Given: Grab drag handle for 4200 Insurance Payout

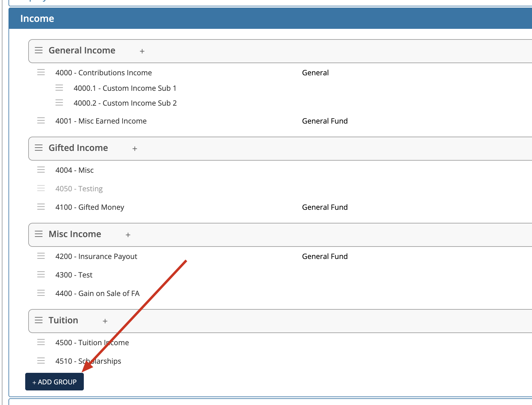Looking at the screenshot, I should pyautogui.click(x=41, y=256).
